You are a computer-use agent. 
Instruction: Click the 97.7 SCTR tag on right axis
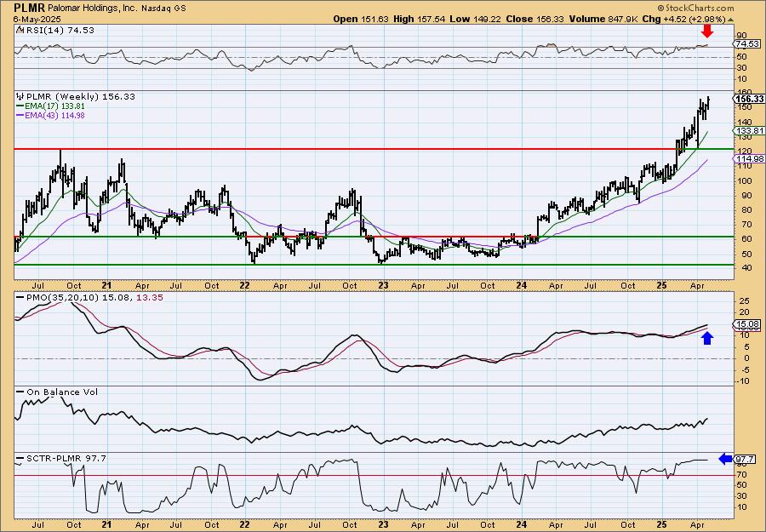coord(745,459)
